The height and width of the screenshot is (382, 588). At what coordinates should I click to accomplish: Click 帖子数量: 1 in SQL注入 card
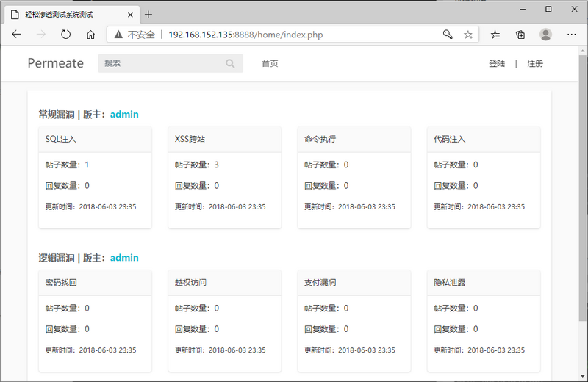click(67, 165)
